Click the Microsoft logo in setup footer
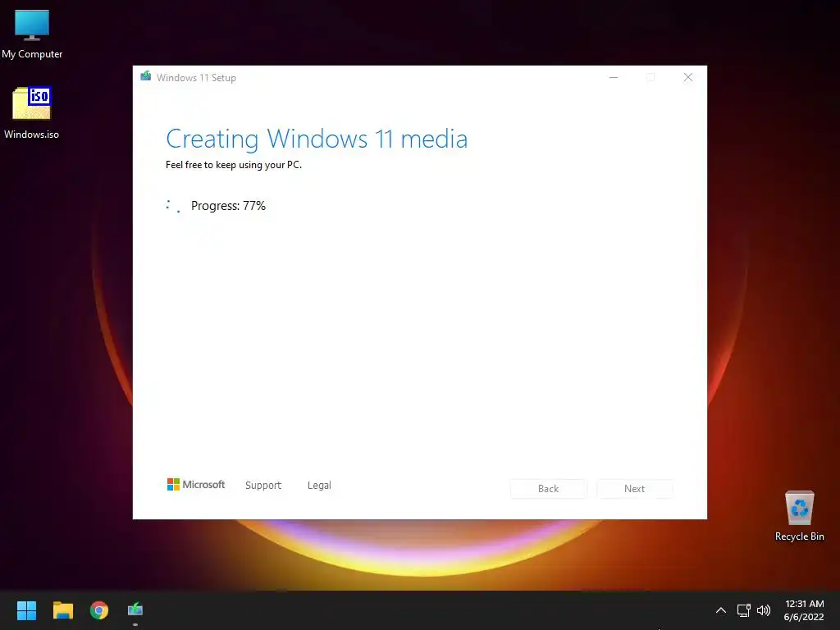Image resolution: width=840 pixels, height=630 pixels. click(196, 485)
